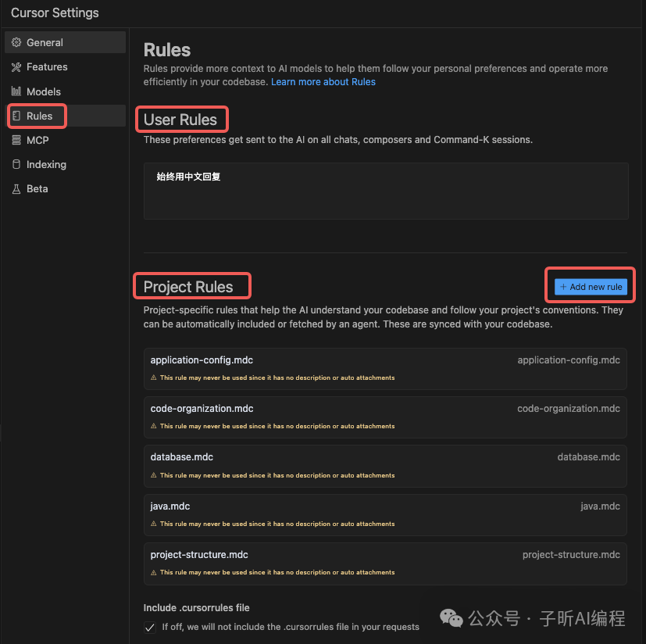Click the java.mdc no-description warning text

(277, 524)
